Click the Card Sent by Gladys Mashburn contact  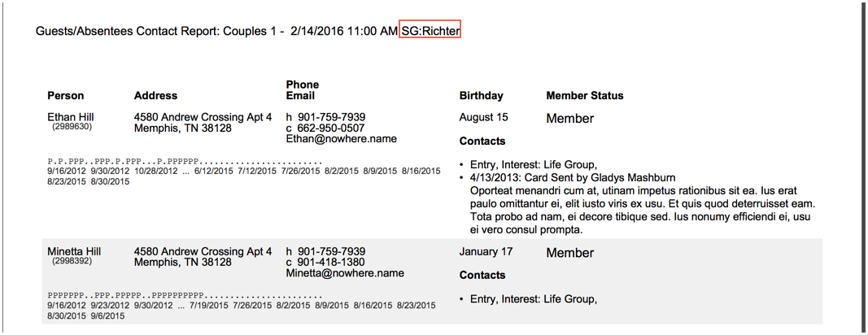(x=573, y=178)
